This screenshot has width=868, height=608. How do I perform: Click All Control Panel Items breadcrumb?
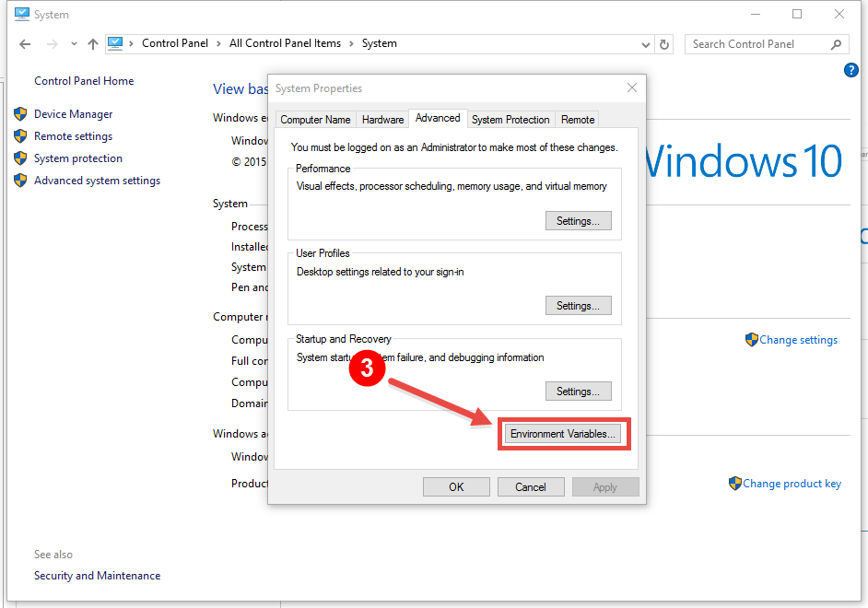click(x=285, y=43)
